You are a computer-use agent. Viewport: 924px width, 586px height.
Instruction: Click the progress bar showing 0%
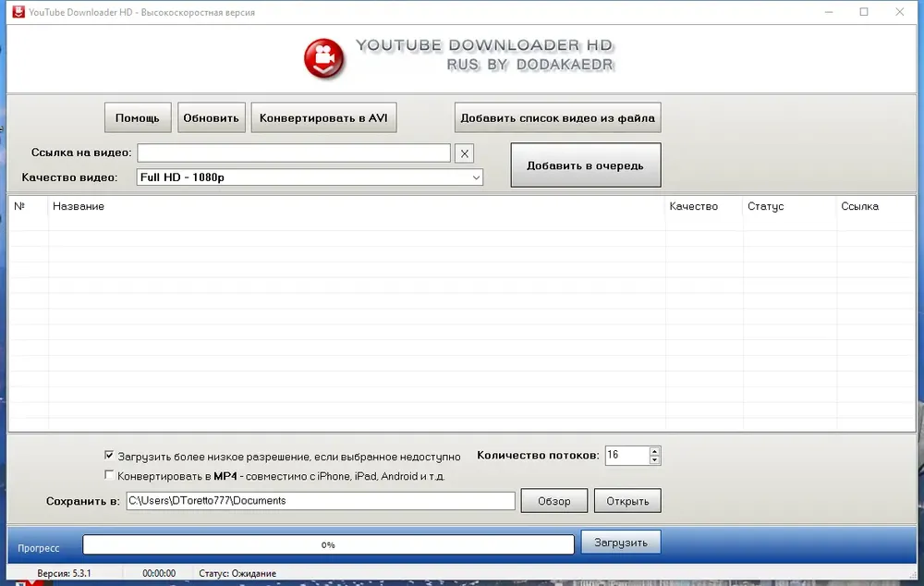(x=328, y=544)
